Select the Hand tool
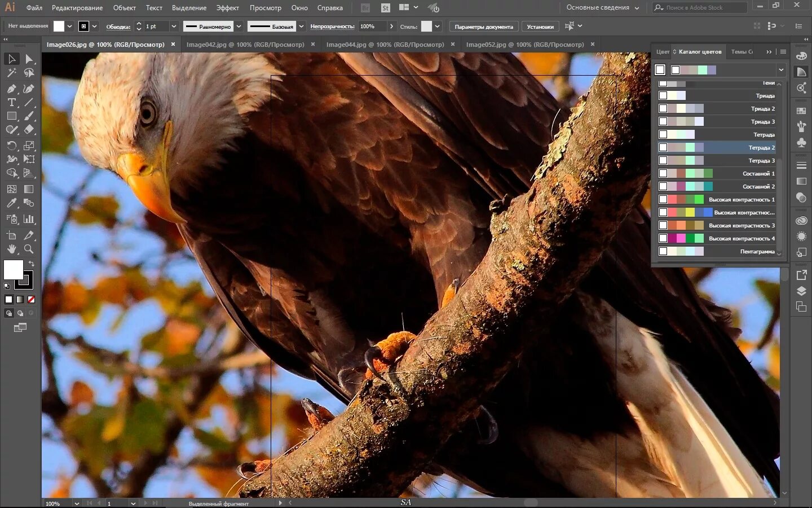 [x=11, y=249]
